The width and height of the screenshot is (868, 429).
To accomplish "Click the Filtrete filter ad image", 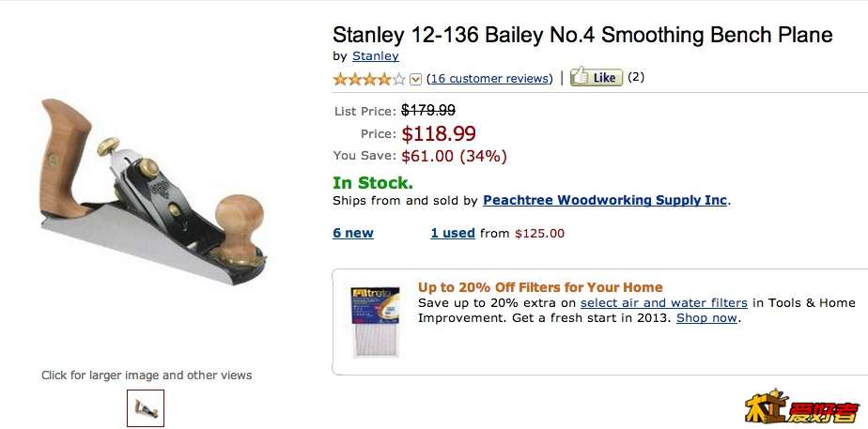I will pyautogui.click(x=376, y=322).
